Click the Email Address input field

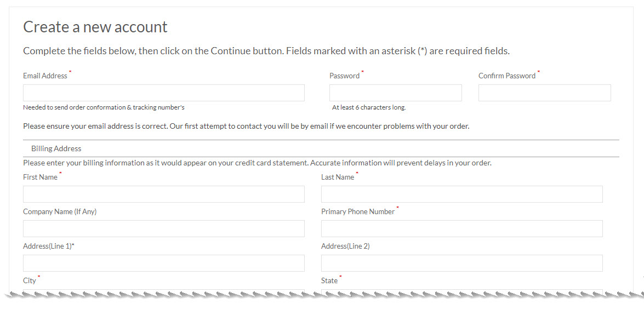[163, 93]
